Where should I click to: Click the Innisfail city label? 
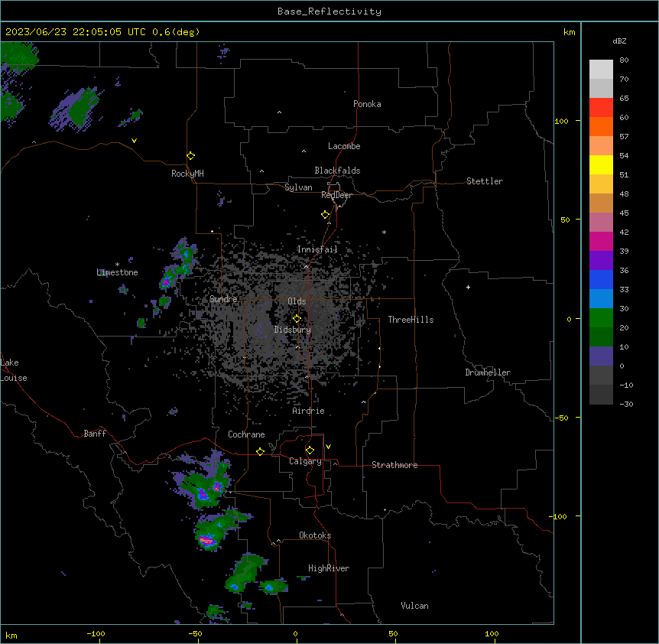(317, 249)
